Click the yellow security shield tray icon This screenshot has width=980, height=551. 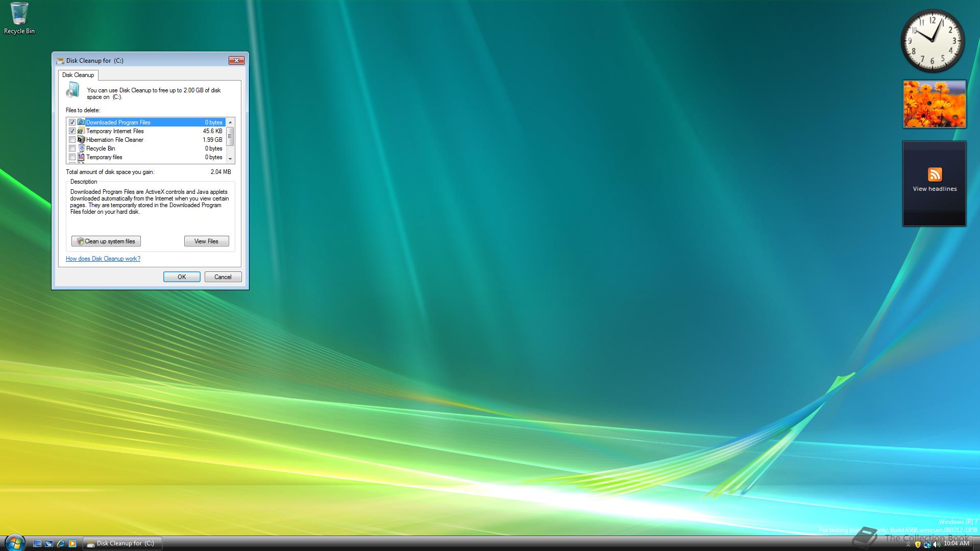click(x=918, y=544)
